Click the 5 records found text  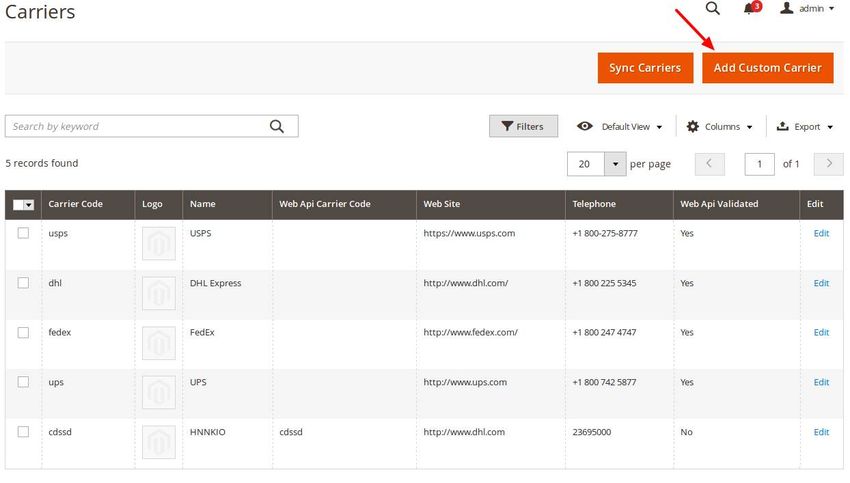point(42,163)
